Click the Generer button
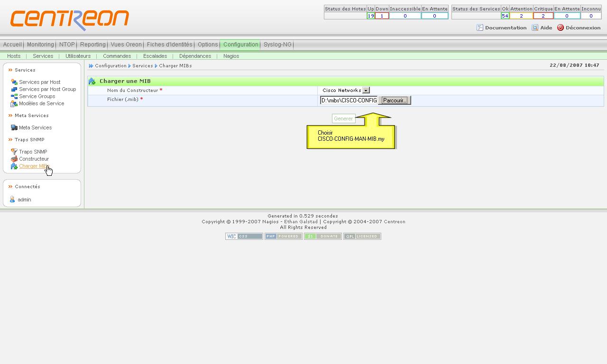Image resolution: width=607 pixels, height=364 pixels. (x=343, y=118)
